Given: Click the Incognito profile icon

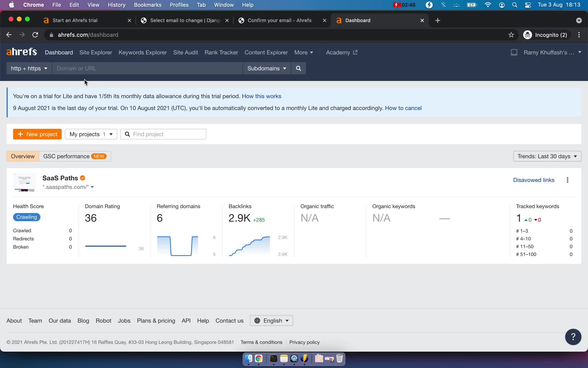Looking at the screenshot, I should (527, 35).
